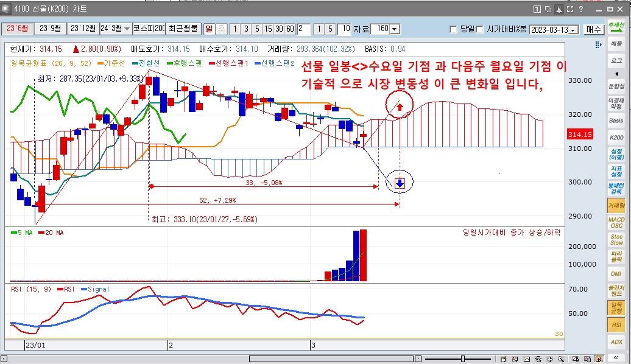Open the MACD OSC indicator
This screenshot has width=631, height=364.
pos(616,222)
